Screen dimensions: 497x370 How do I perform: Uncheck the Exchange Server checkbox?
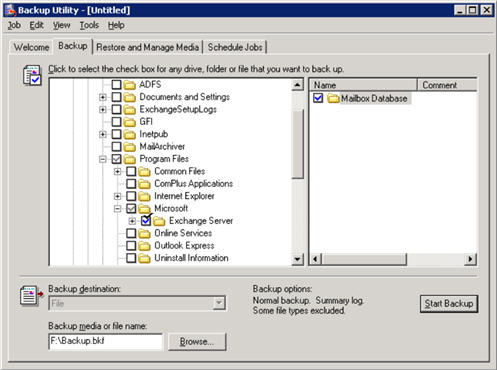(x=146, y=221)
